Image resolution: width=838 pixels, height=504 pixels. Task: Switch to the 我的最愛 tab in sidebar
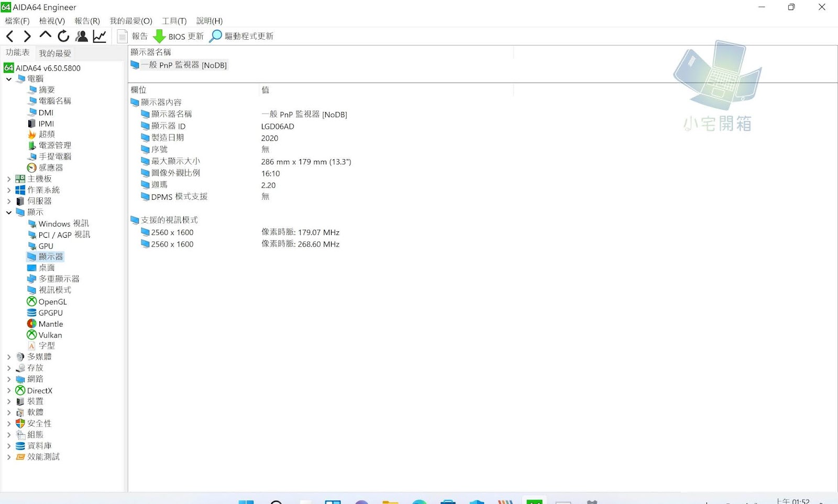[55, 53]
